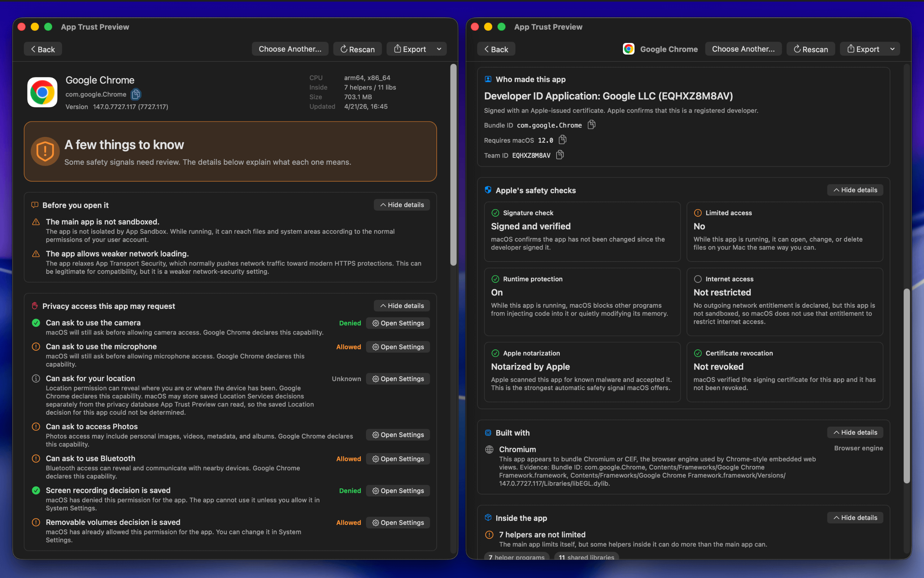Choose Another app in left window
The height and width of the screenshot is (578, 924).
point(290,49)
